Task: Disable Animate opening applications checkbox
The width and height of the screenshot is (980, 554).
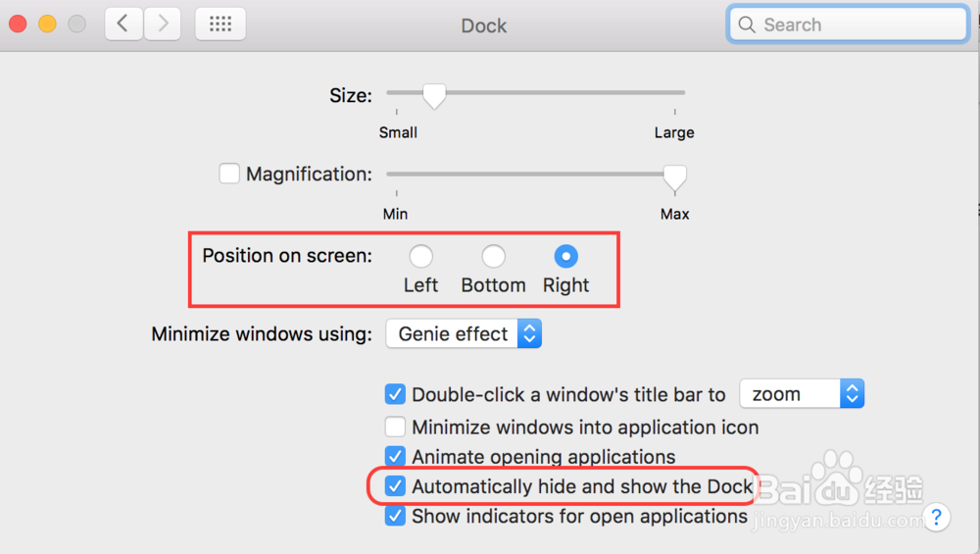Action: tap(395, 456)
